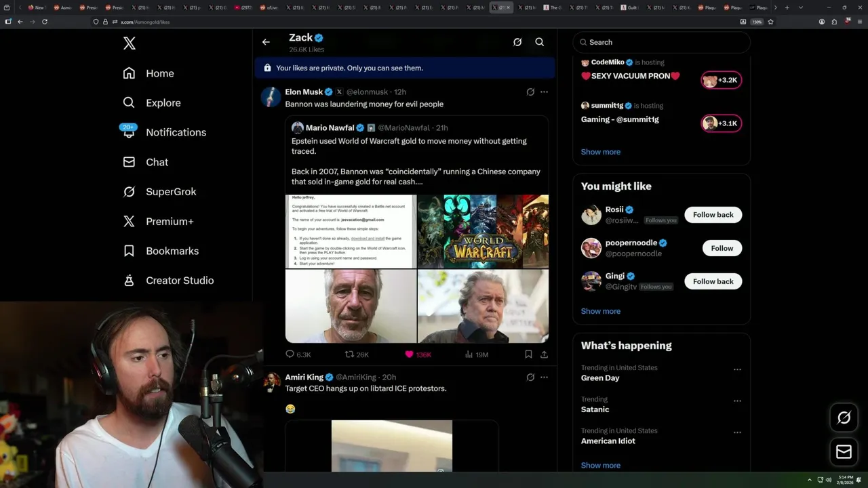Open Creator Studio from sidebar
Image resolution: width=868 pixels, height=488 pixels.
coord(168,280)
